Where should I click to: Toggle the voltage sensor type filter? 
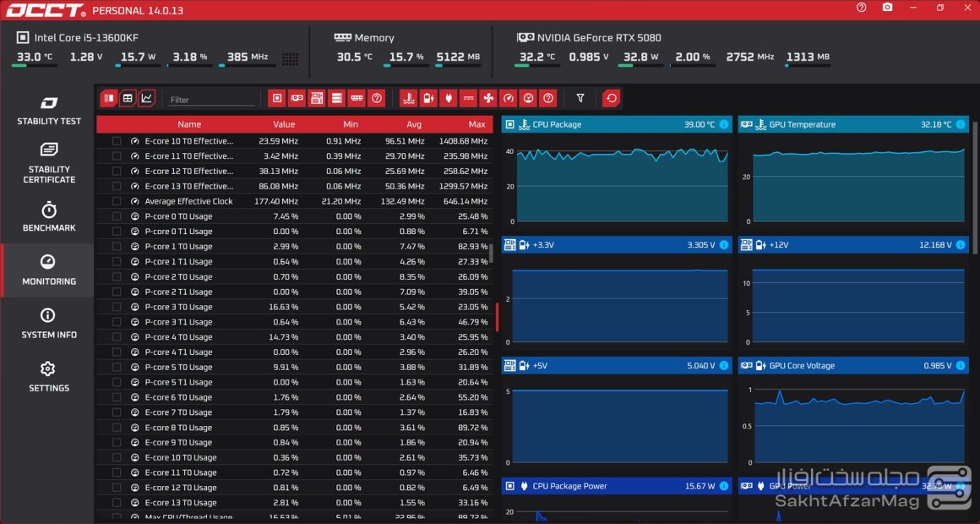click(428, 98)
